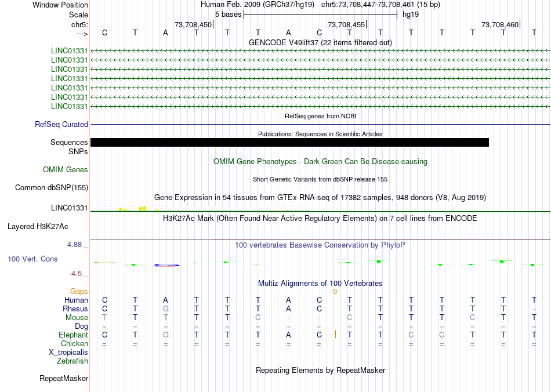Click the chr5: base position label
Viewport: 551px width, 392px height.
tap(79, 24)
